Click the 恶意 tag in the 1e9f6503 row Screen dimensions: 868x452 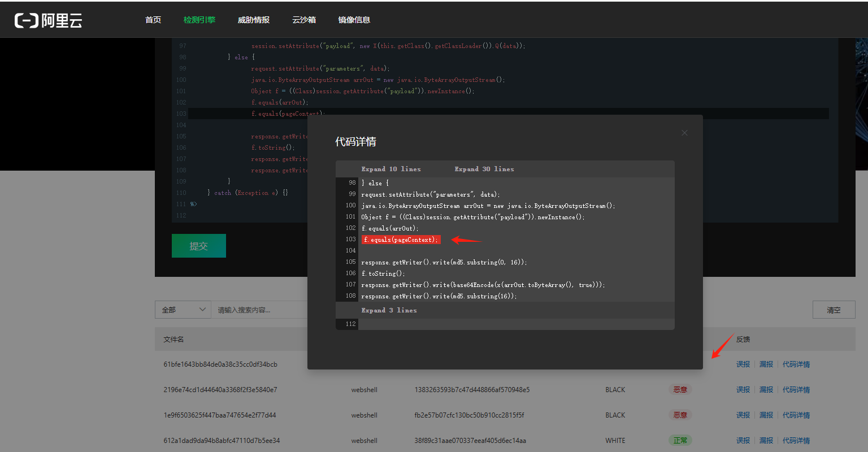[680, 415]
